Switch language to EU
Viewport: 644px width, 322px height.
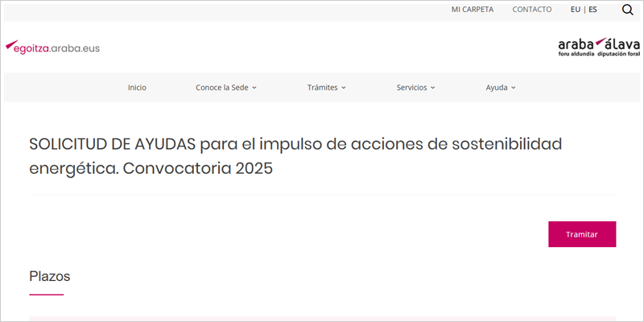(575, 10)
